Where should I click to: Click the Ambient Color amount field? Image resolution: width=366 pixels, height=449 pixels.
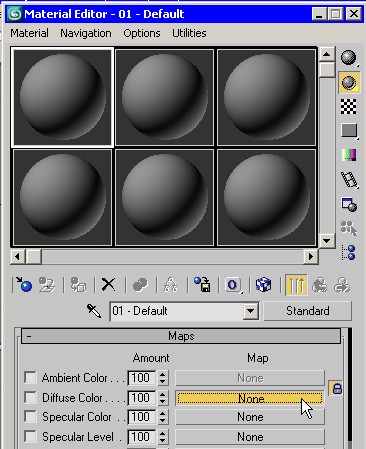[142, 378]
